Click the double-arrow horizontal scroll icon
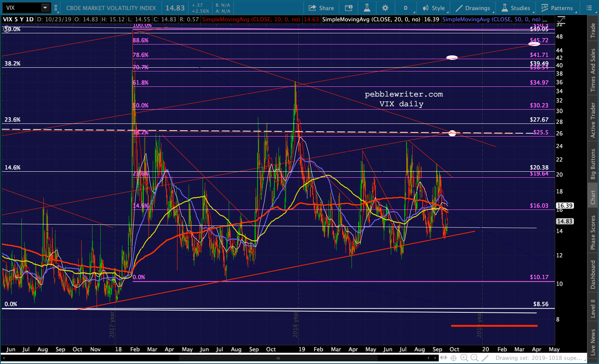This screenshot has width=599, height=364. (x=443, y=358)
